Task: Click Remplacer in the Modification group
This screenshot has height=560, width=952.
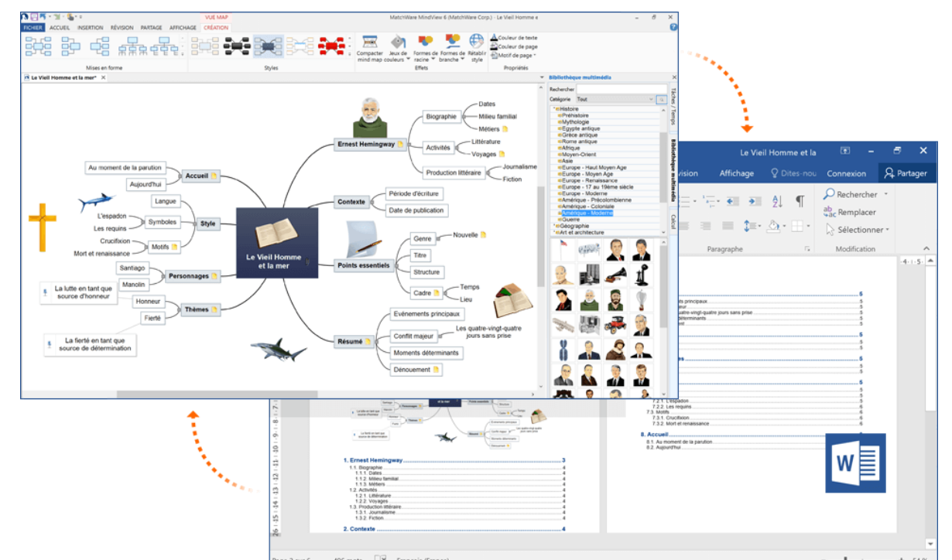Action: click(x=856, y=212)
